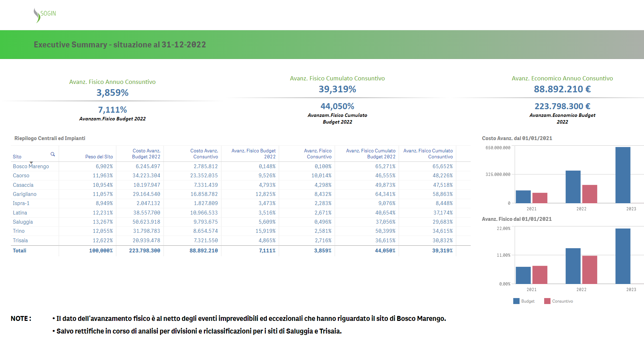Select the Sito column header
The height and width of the screenshot is (343, 644).
(x=17, y=157)
